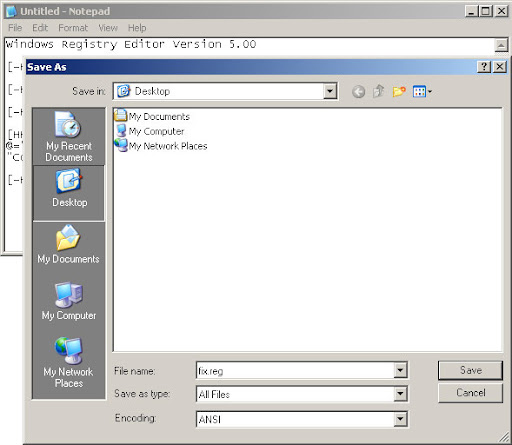Open My Recent Documents in places bar
Image resolution: width=512 pixels, height=445 pixels.
click(69, 137)
